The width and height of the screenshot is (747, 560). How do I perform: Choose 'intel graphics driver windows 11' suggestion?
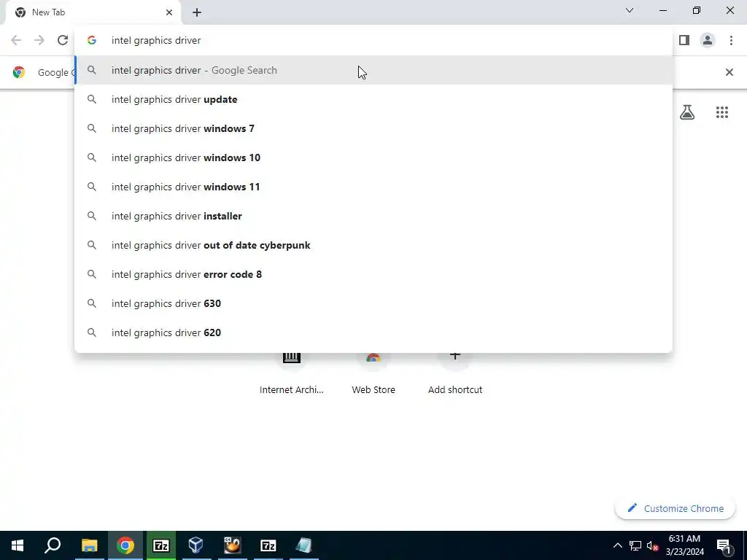click(373, 187)
